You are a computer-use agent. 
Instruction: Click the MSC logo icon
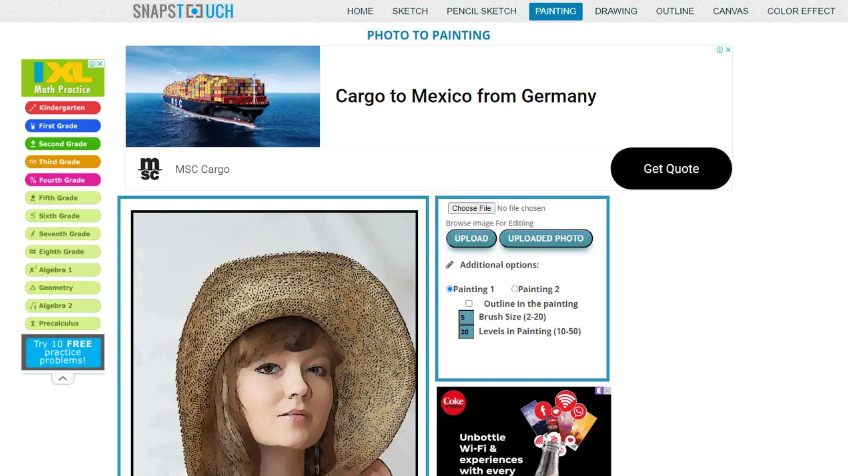point(150,169)
